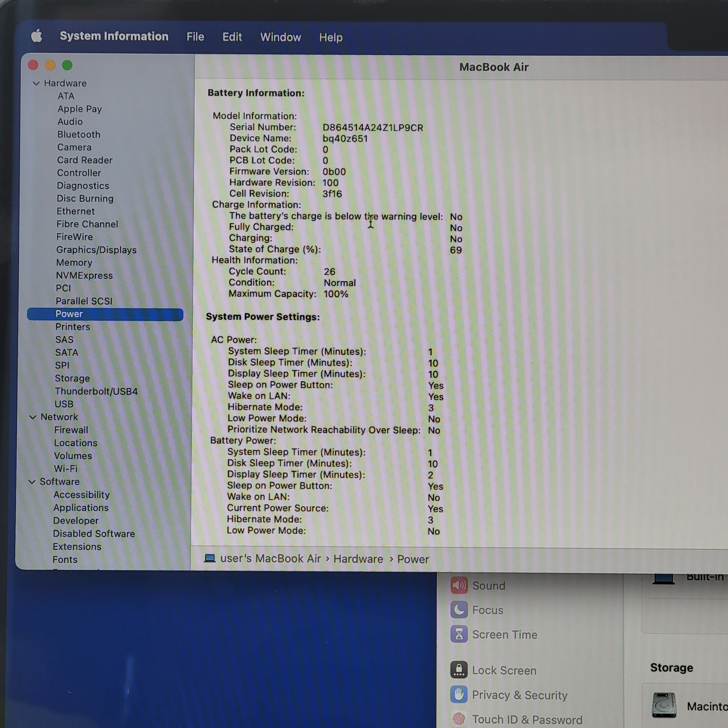Open the Apple menu icon
This screenshot has height=728, width=728.
click(x=37, y=36)
